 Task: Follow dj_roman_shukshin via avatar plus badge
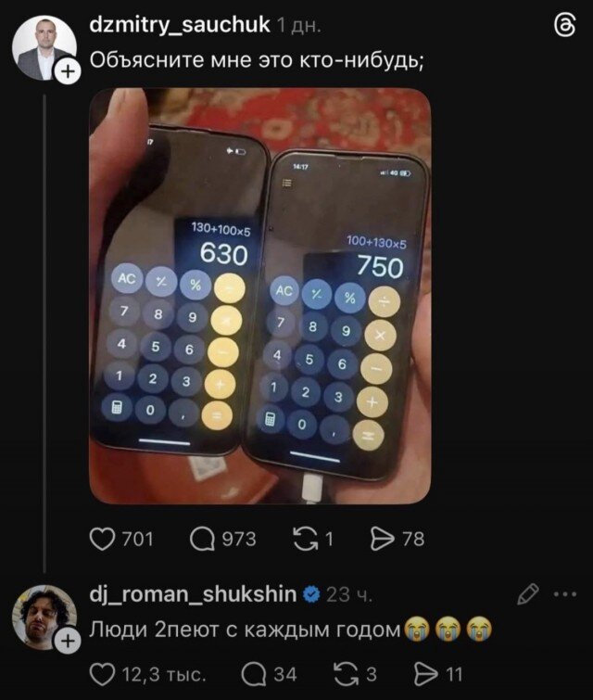point(68,642)
